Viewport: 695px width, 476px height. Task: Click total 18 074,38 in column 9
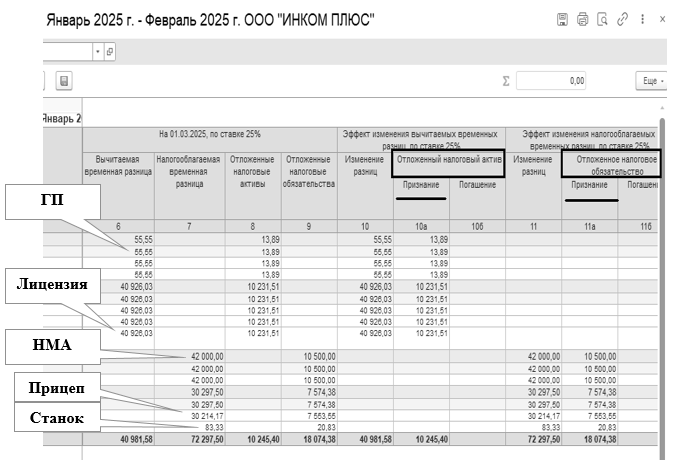[319, 439]
